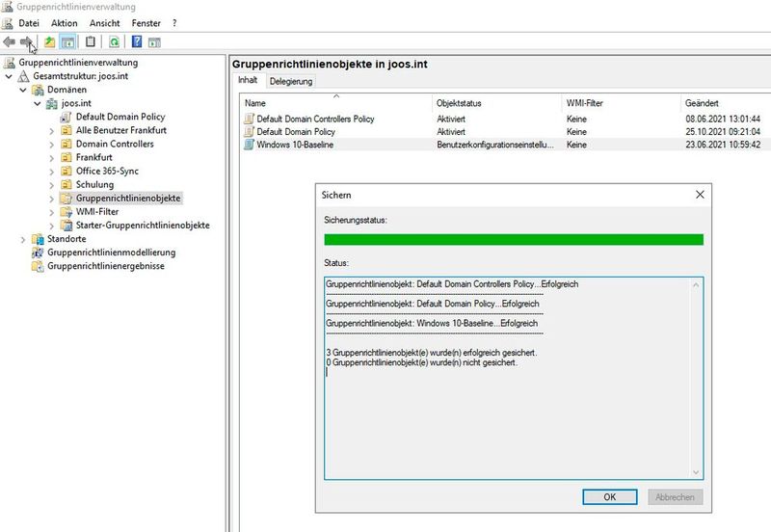Click the Default Domain Controllers Policy list icon
The width and height of the screenshot is (771, 532).
(250, 119)
